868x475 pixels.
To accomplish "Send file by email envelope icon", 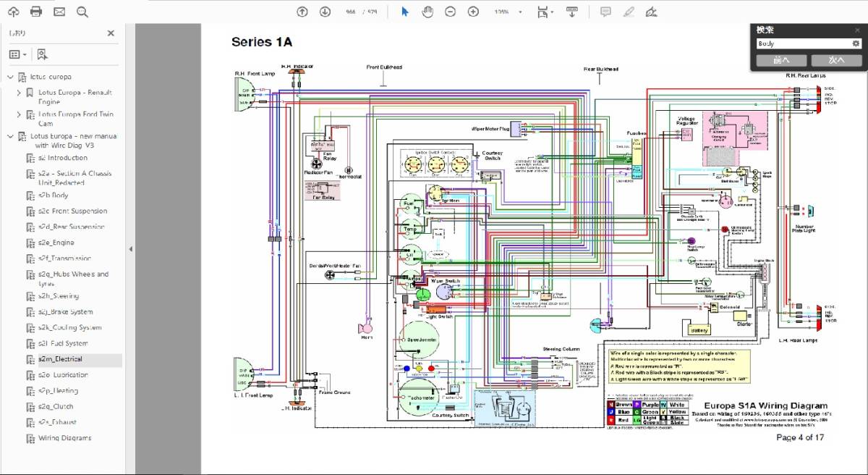I will tap(59, 12).
